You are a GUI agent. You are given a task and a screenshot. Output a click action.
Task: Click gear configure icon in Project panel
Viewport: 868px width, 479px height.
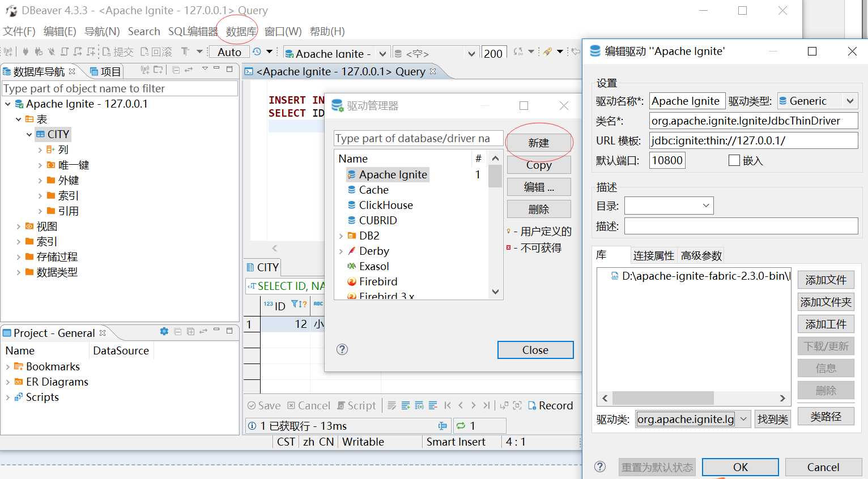pyautogui.click(x=164, y=331)
